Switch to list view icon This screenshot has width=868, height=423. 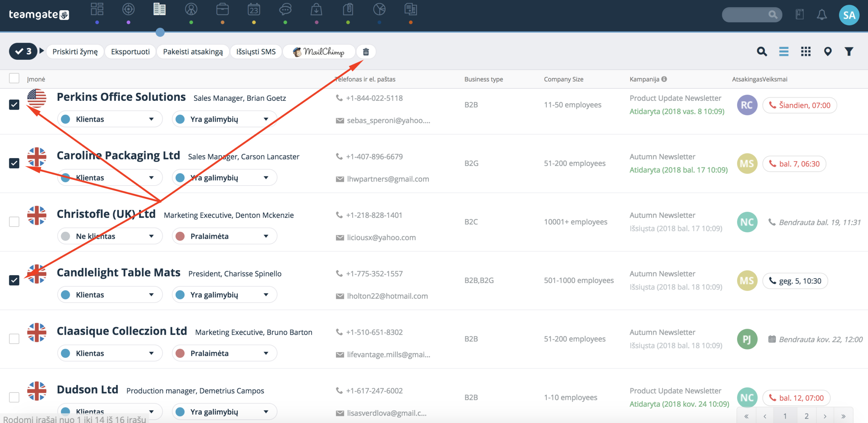pos(784,52)
